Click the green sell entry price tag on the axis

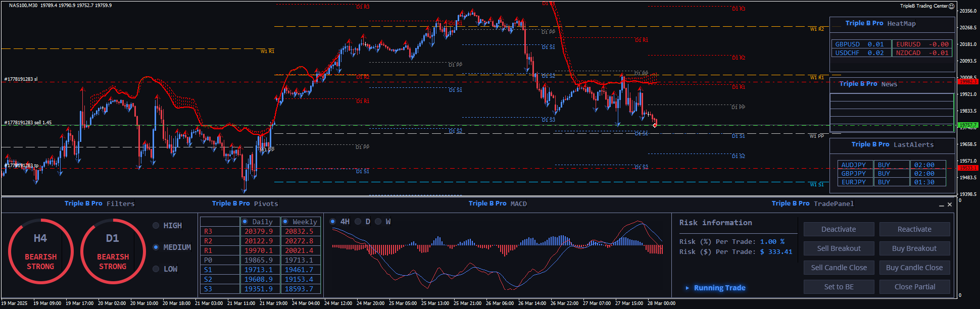pyautogui.click(x=968, y=125)
